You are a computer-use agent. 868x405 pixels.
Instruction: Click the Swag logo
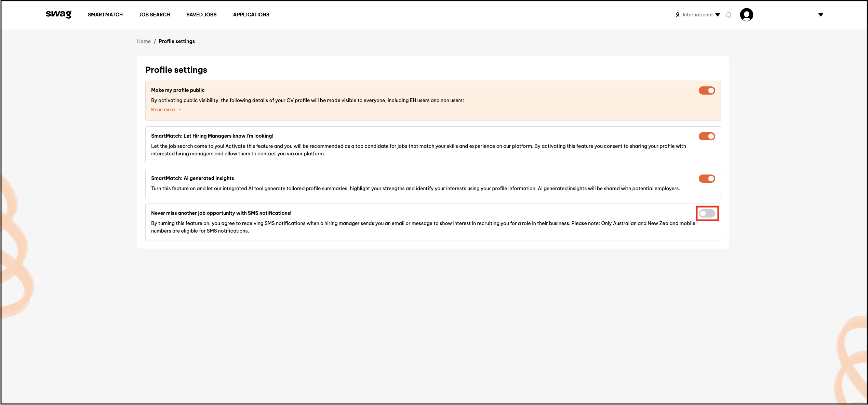click(58, 14)
